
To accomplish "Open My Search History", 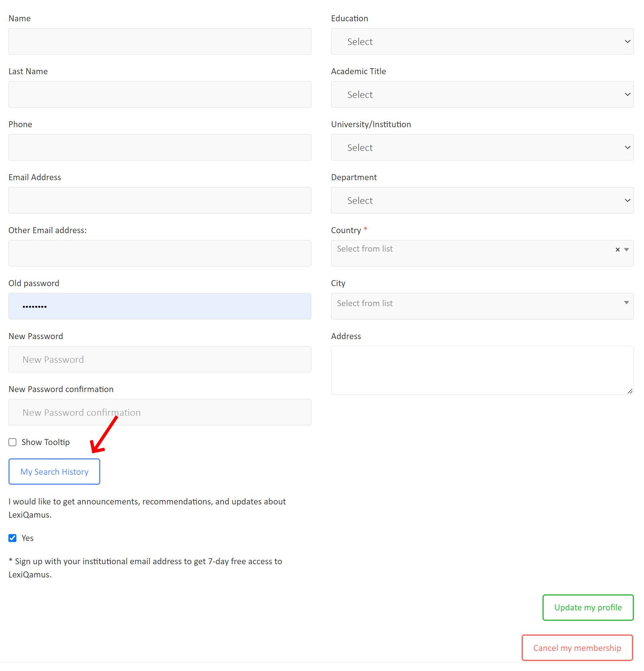I will pyautogui.click(x=55, y=472).
